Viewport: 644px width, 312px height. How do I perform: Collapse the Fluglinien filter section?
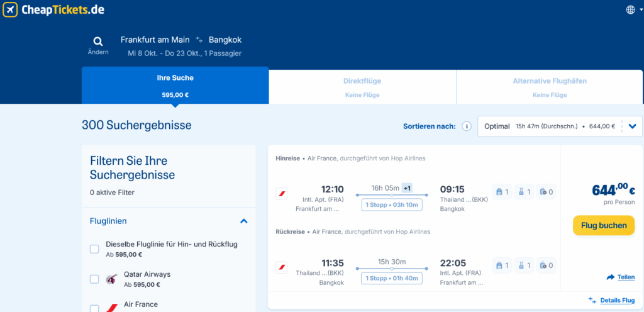(244, 221)
